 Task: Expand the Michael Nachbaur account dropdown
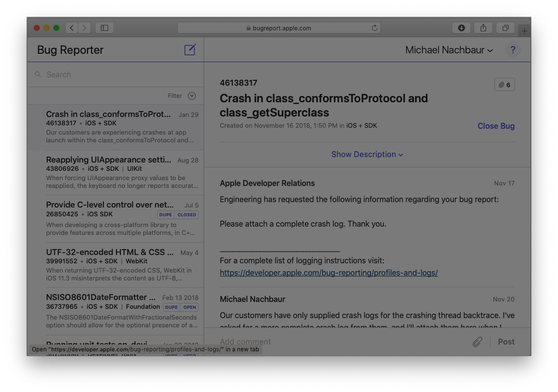[x=449, y=50]
